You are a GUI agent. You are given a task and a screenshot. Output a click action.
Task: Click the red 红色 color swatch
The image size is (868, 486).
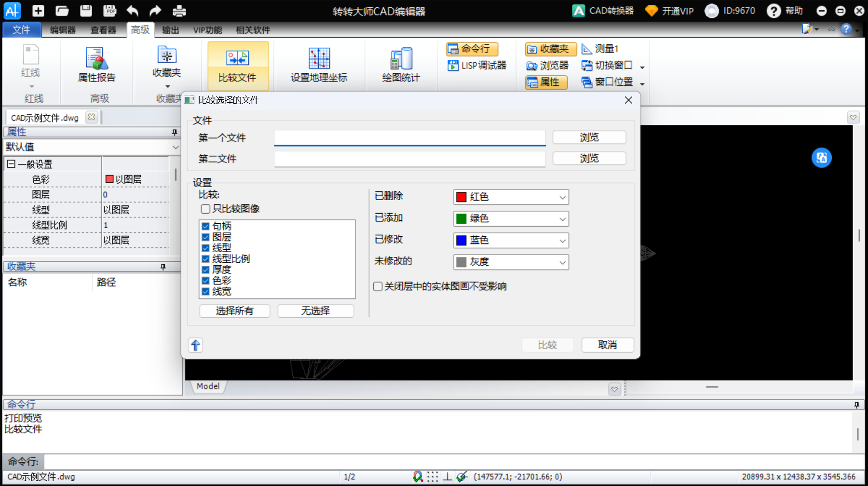point(461,197)
